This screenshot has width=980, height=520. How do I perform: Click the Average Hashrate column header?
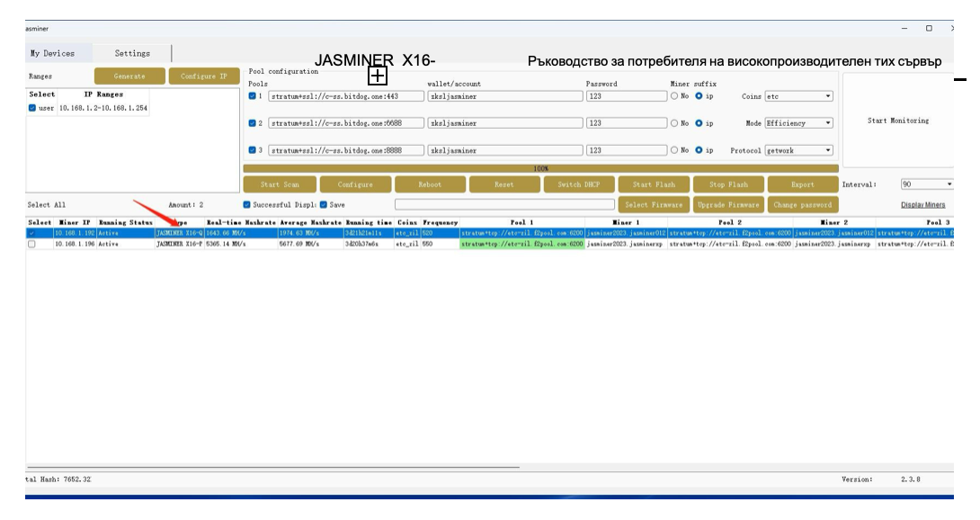[x=310, y=222]
